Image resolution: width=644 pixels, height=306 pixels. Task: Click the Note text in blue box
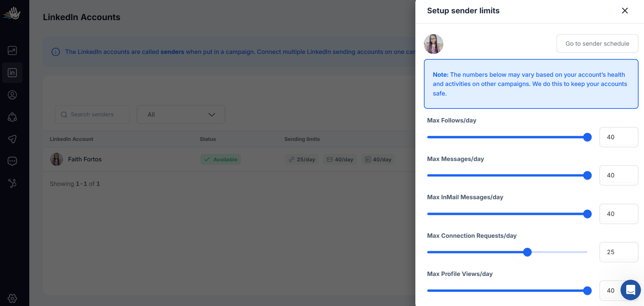(530, 84)
